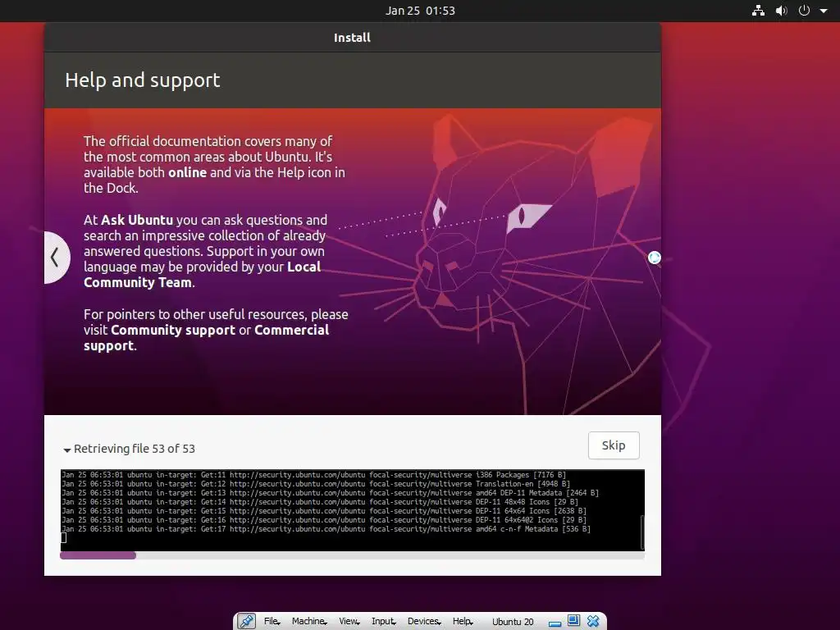This screenshot has width=840, height=630.
Task: Click the log line with 64x64@2 Icons
Action: click(324, 520)
